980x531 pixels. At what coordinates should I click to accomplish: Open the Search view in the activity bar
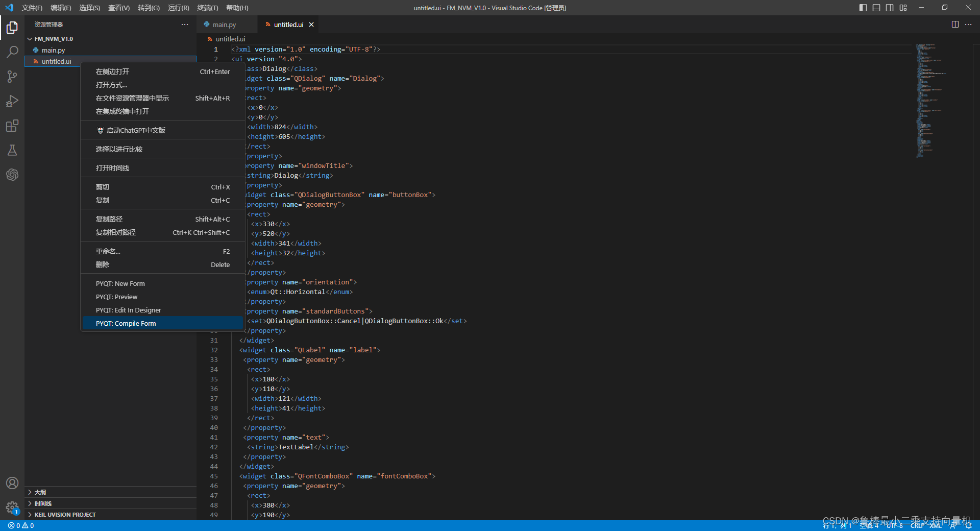12,52
